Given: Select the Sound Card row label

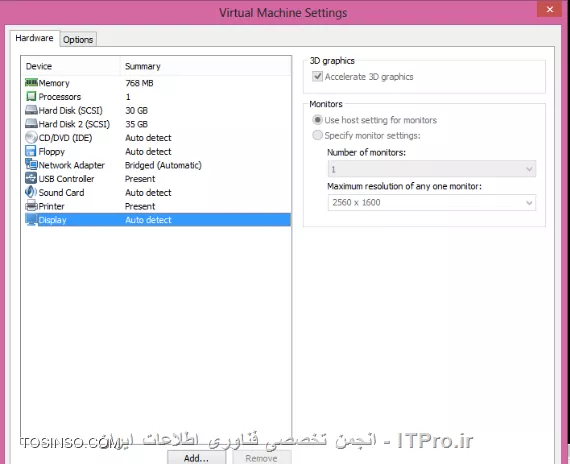Looking at the screenshot, I should point(61,192).
